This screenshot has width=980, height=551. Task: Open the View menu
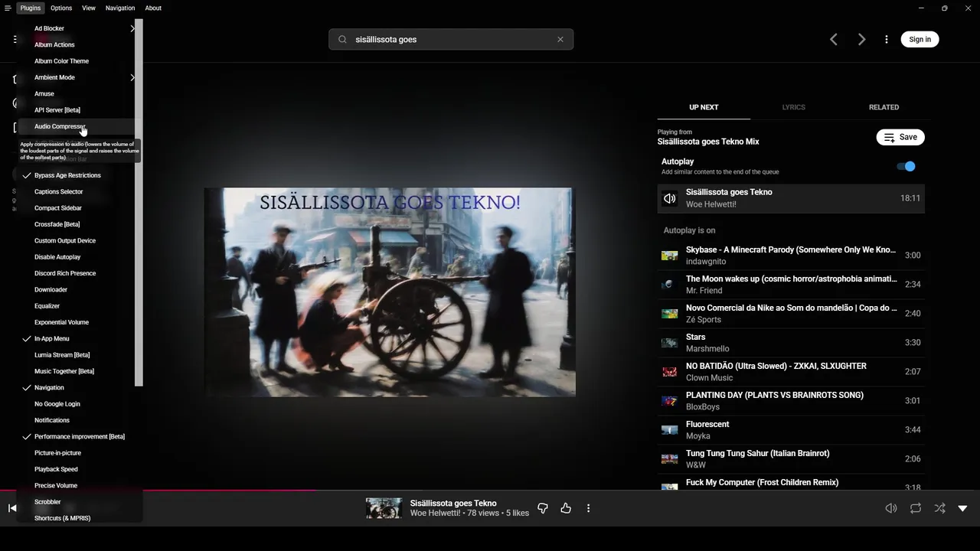point(89,8)
